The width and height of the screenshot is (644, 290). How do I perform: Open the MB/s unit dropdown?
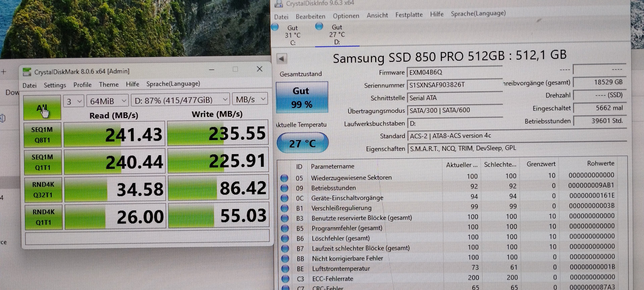(x=250, y=99)
